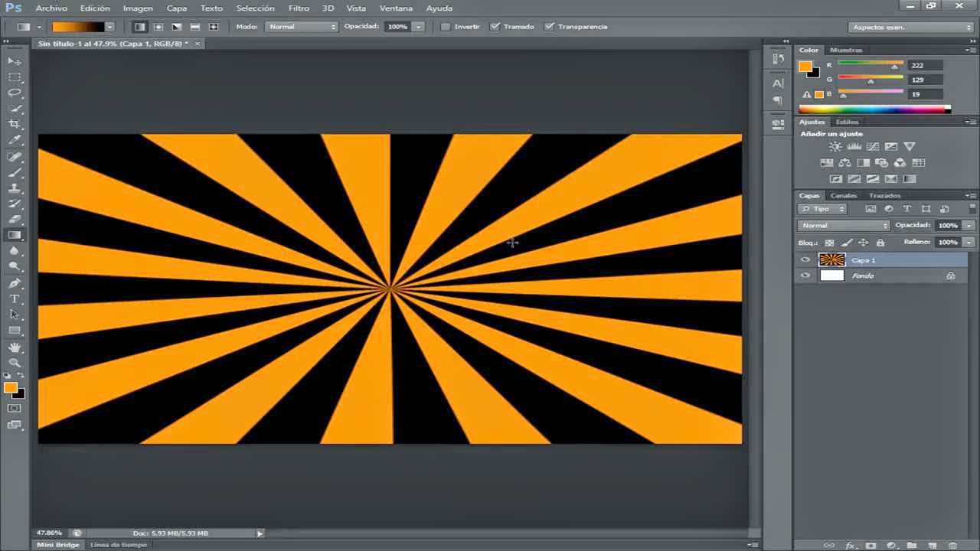Open layer Opacidad dropdown arrow
The width and height of the screenshot is (980, 551).
[969, 226]
